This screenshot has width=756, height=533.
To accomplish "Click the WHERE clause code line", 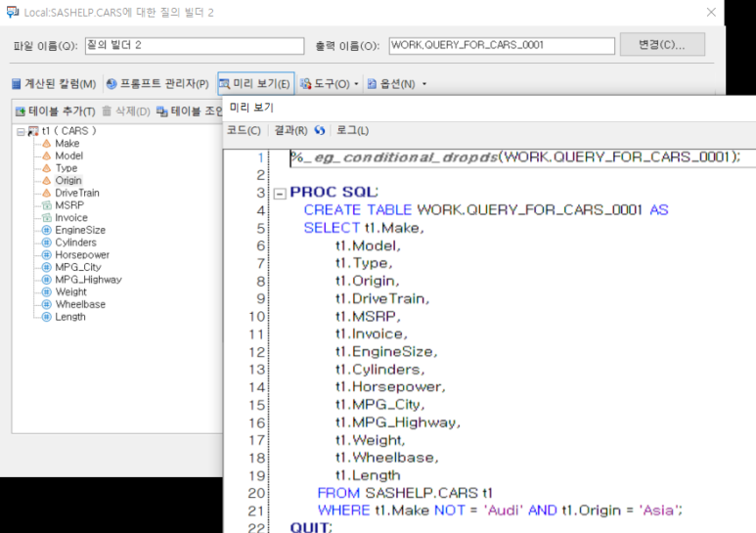I will pos(500,511).
